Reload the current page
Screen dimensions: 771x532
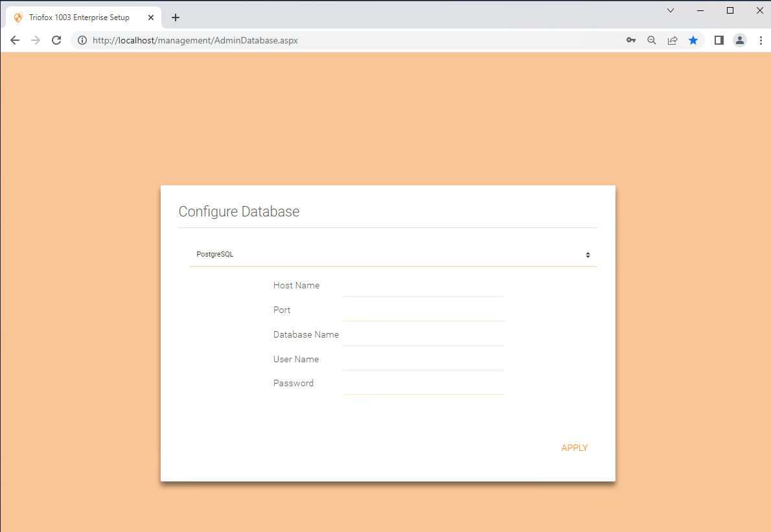coord(56,40)
